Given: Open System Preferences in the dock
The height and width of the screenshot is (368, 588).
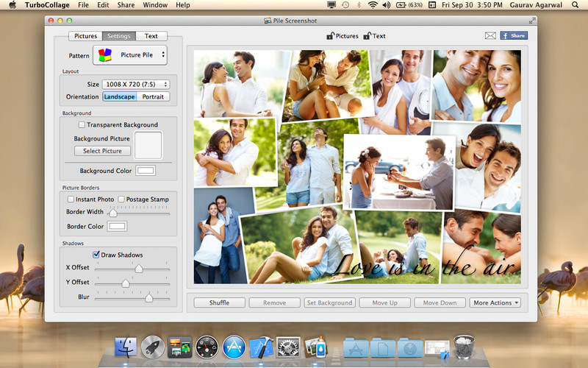Looking at the screenshot, I should point(288,347).
